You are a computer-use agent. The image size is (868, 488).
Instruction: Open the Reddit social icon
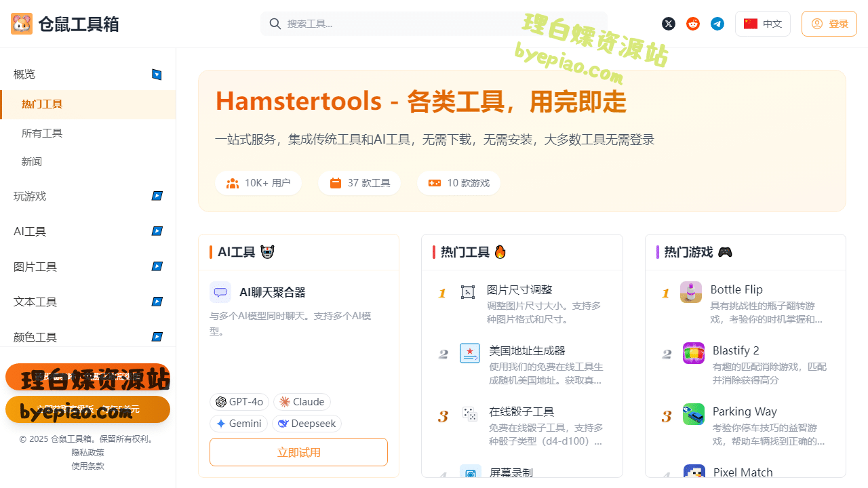coord(693,24)
